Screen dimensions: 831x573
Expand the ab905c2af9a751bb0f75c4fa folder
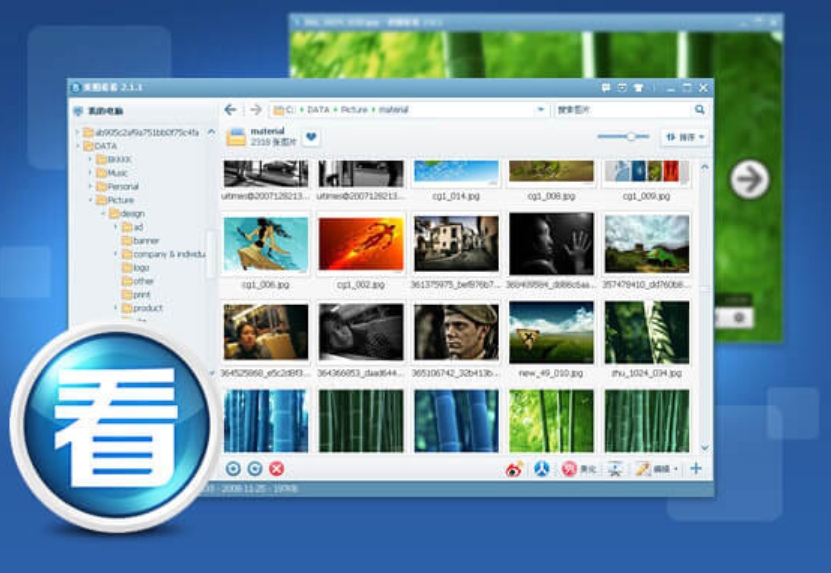tap(77, 133)
